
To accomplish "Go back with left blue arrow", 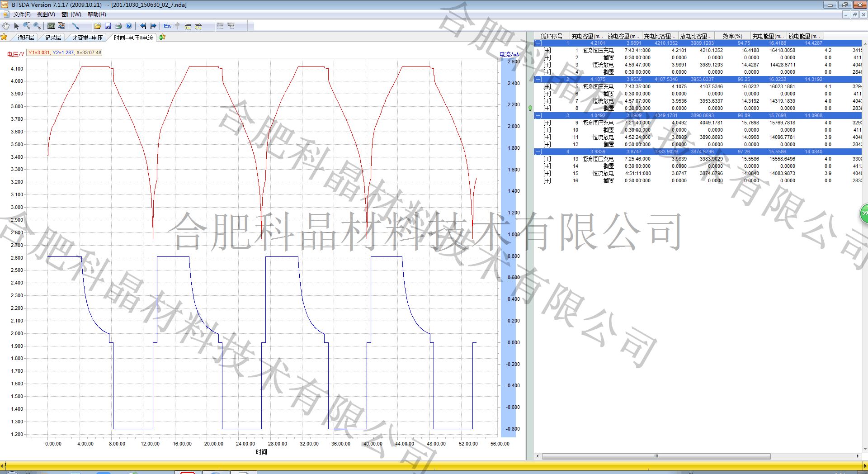I will pos(143,26).
